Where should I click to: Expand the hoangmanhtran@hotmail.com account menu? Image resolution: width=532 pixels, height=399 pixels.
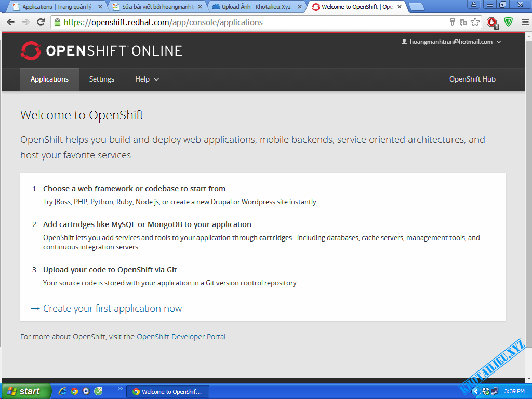[x=451, y=42]
